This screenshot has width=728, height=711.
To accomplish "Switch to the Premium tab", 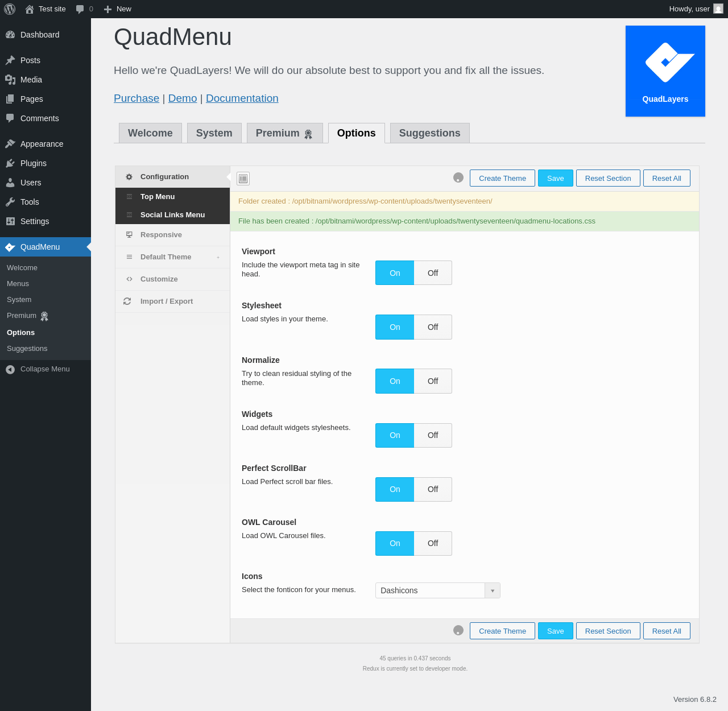I will coord(285,133).
